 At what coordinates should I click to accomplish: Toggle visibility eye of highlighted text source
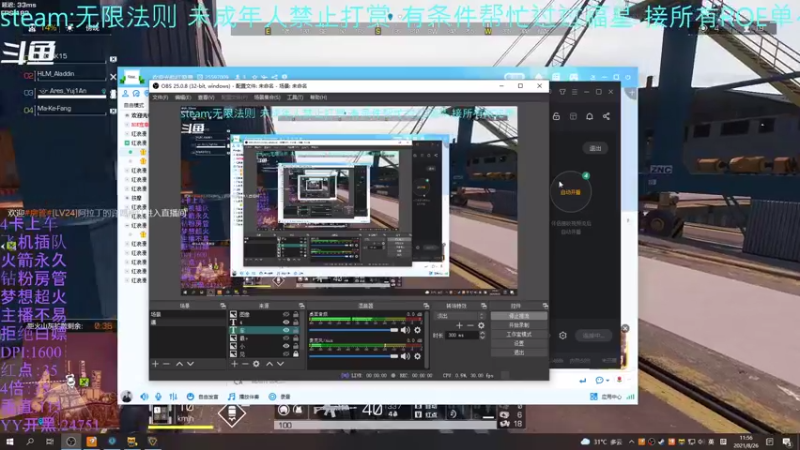[286, 330]
